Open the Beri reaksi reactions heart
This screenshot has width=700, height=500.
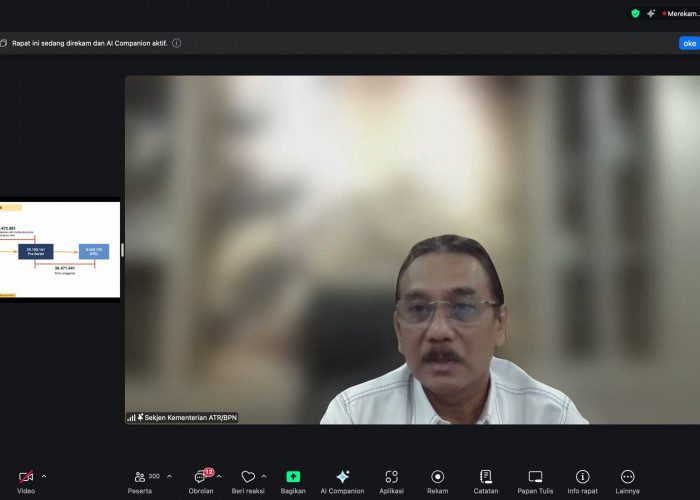tap(248, 477)
